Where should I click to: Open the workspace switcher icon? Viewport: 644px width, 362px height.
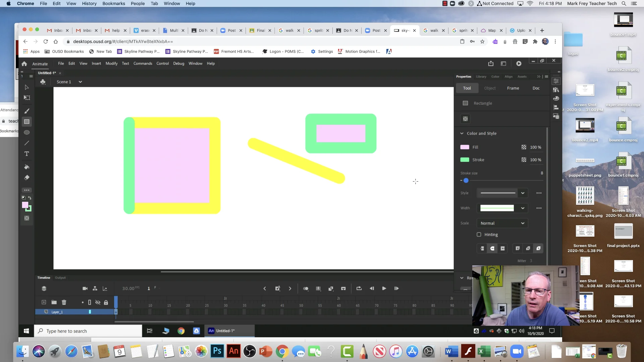(503, 63)
